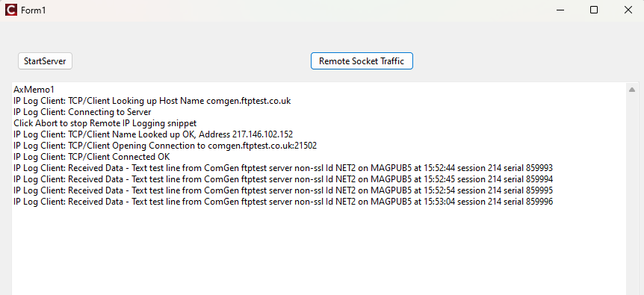This screenshot has height=295, width=644.
Task: Click the Remote Socket Traffic button
Action: click(362, 61)
